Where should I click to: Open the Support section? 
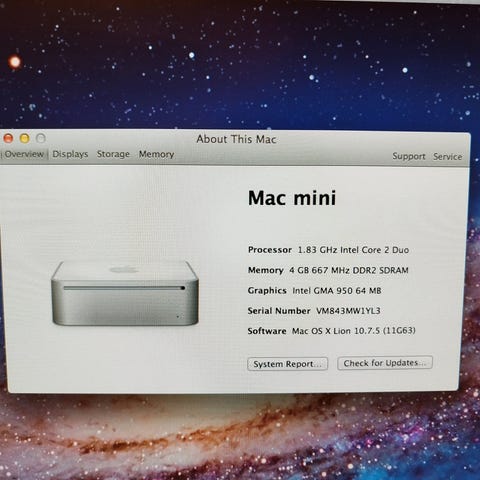point(409,156)
